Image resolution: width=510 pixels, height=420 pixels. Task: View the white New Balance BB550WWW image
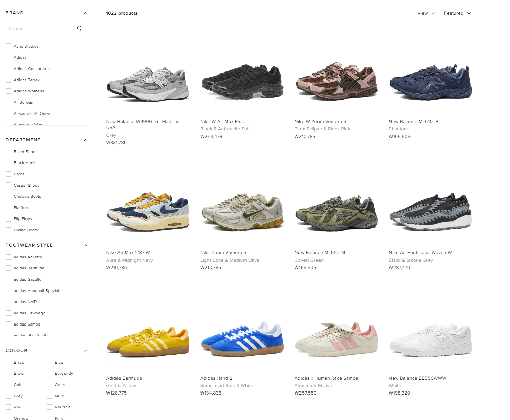click(431, 340)
